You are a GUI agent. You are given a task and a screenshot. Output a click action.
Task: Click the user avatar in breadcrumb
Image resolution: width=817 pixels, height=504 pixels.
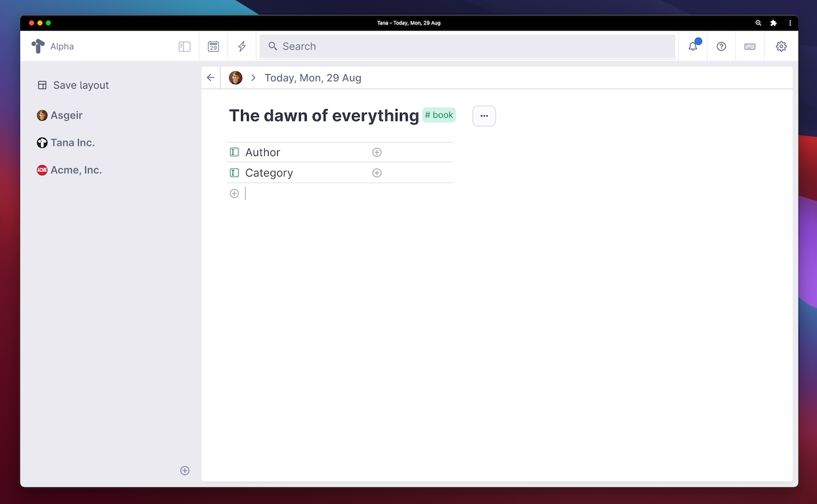pyautogui.click(x=236, y=77)
